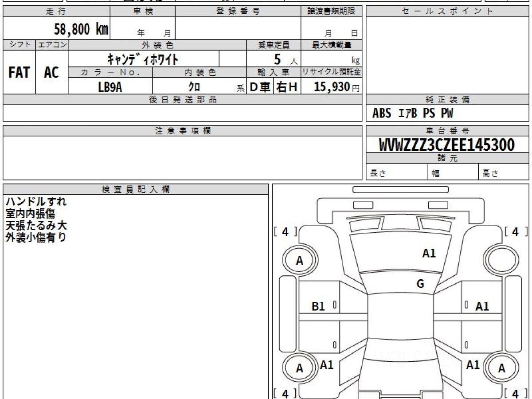Image resolution: width=532 pixels, height=399 pixels.
Task: Click the 後日発送部品 header
Action: [183, 100]
